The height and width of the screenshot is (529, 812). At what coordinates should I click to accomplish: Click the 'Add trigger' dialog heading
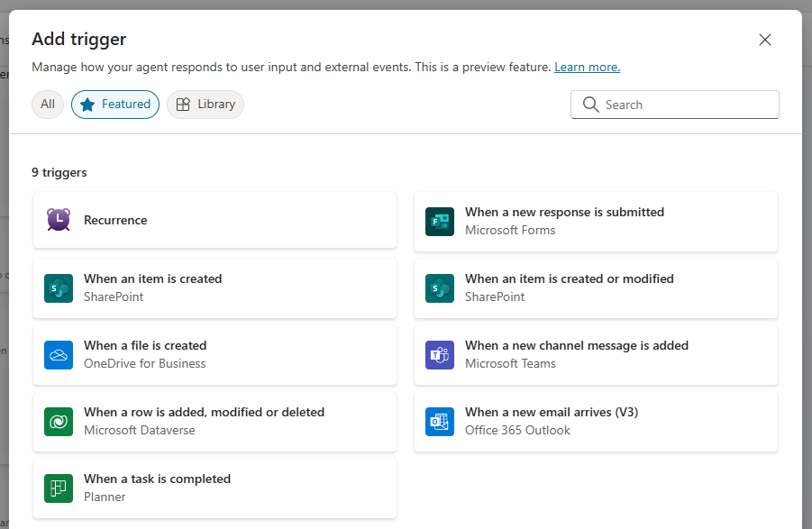78,40
